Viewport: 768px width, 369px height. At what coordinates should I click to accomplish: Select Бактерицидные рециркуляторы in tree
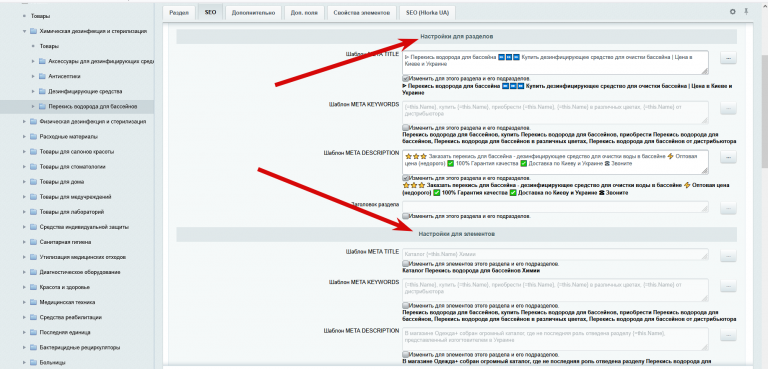click(x=79, y=347)
